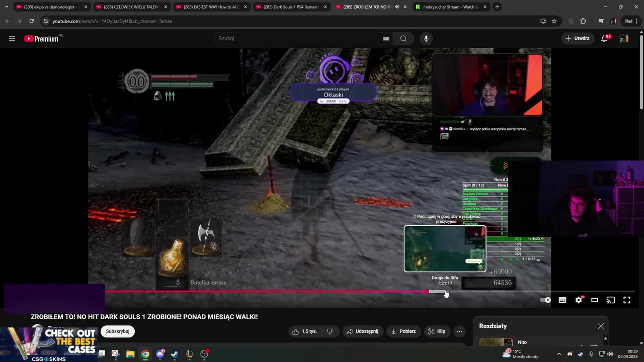This screenshot has width=644, height=362.
Task: Open the Chrome extensions puzzle icon
Action: tap(583, 21)
